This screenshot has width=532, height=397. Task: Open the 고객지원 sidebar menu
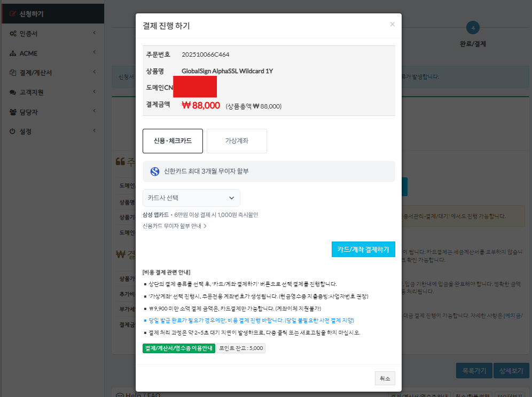[x=53, y=92]
